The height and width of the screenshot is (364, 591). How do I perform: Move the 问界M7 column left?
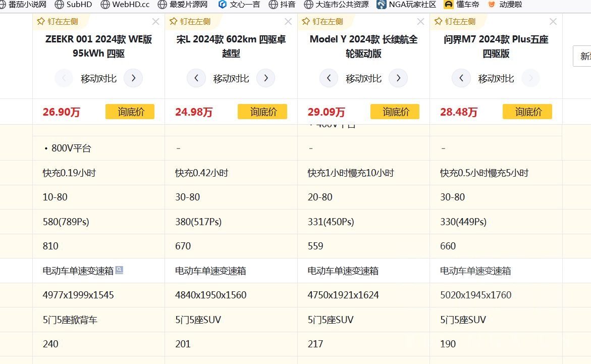(461, 78)
